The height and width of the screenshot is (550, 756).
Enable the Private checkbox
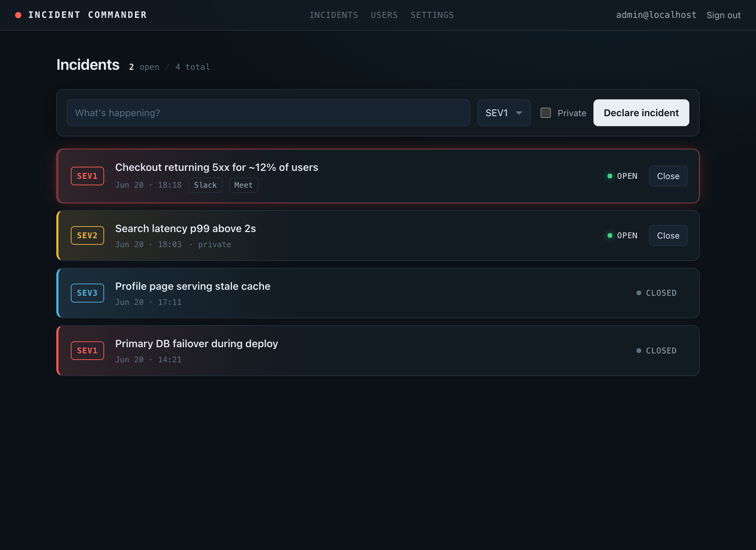click(x=546, y=113)
